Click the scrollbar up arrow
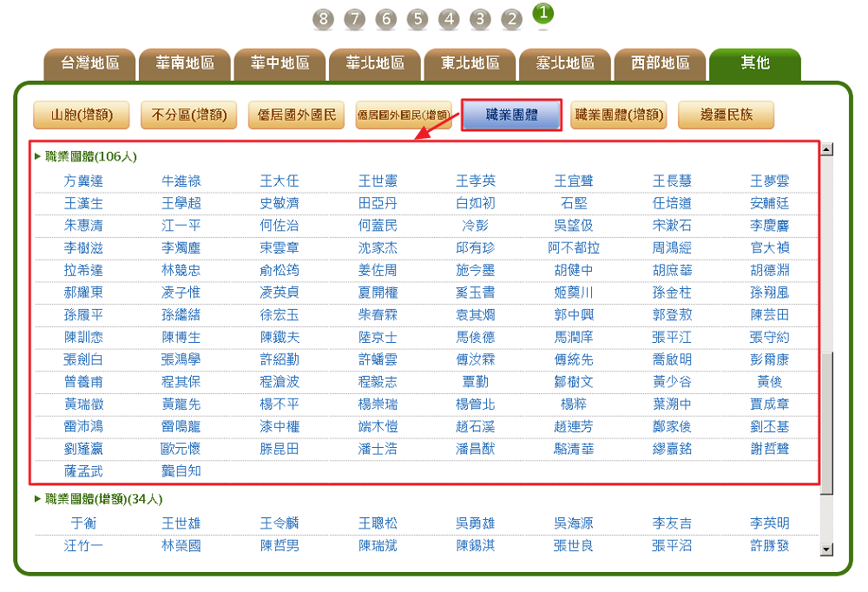Screen dimensions: 868x592 [826, 149]
